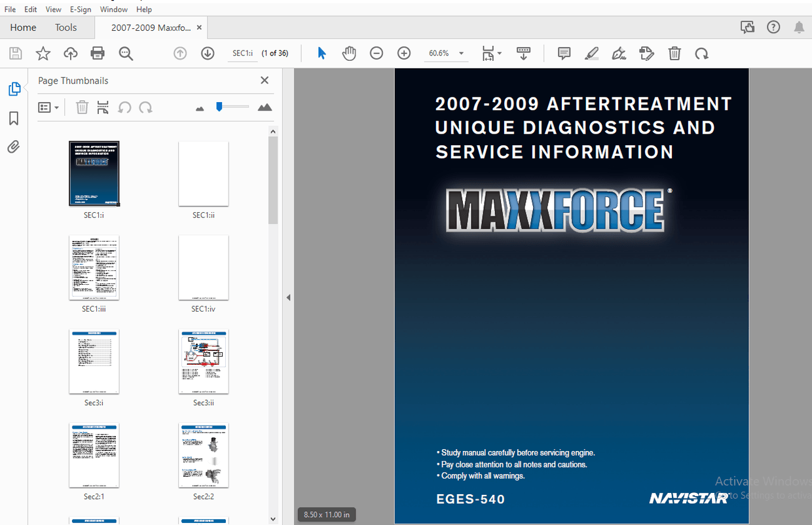Image resolution: width=812 pixels, height=525 pixels.
Task: Open the Bookmarks panel icon
Action: pyautogui.click(x=14, y=117)
